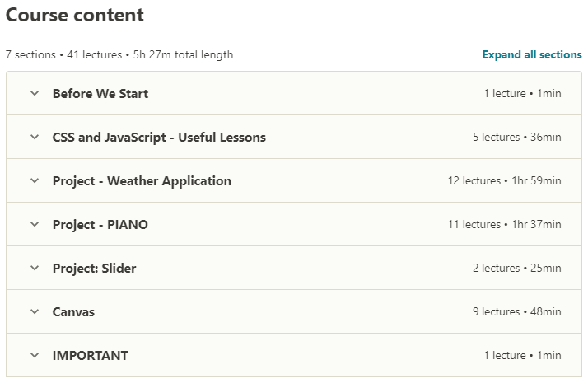Screen dimensions: 588x383
Task: Expand the Canvas section chevron
Action: pyautogui.click(x=35, y=312)
